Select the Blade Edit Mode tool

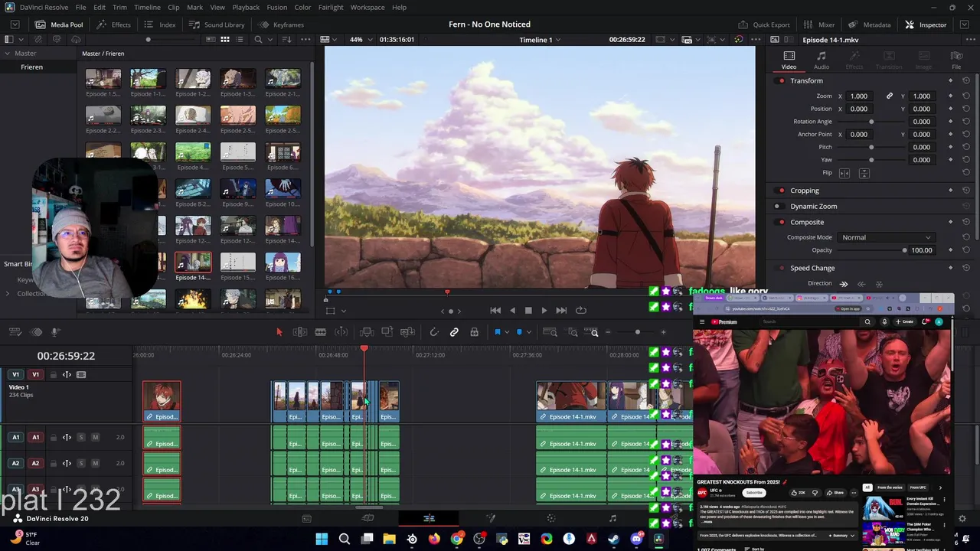[x=321, y=332]
